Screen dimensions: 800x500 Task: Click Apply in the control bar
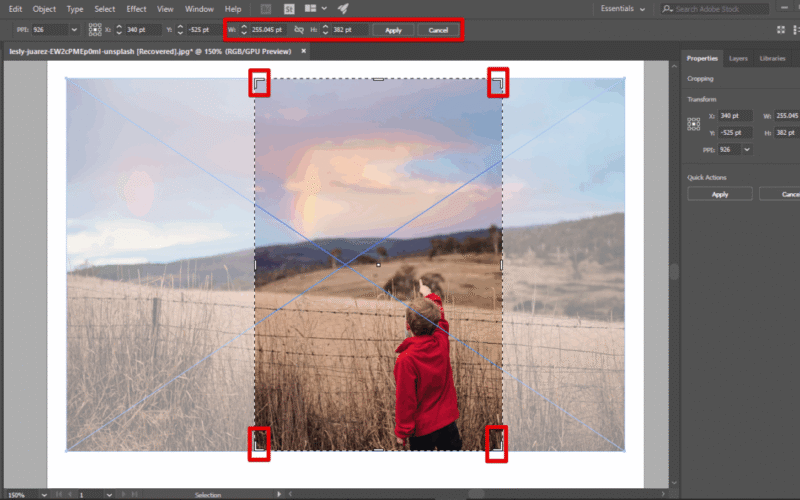point(393,30)
